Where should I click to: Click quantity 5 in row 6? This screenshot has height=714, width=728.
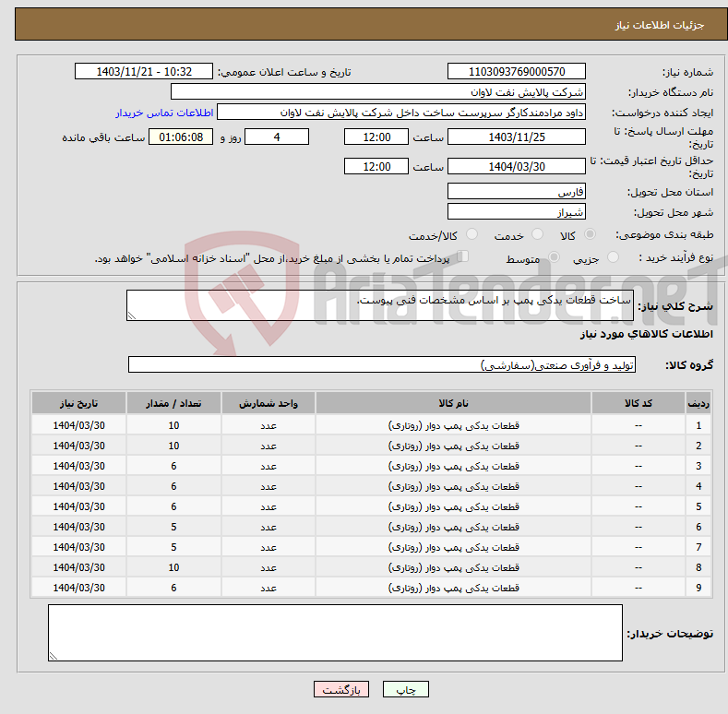(173, 527)
